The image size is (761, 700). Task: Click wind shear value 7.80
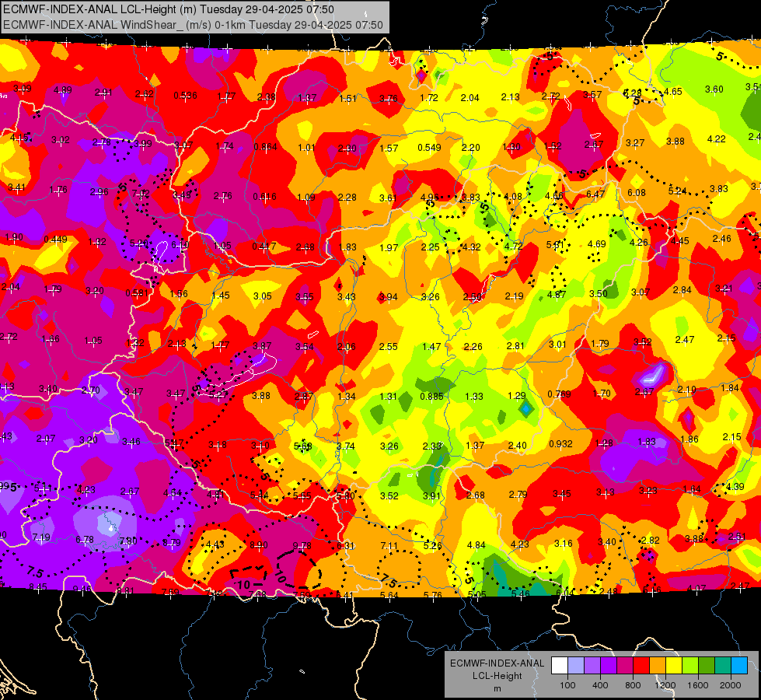[x=128, y=541]
